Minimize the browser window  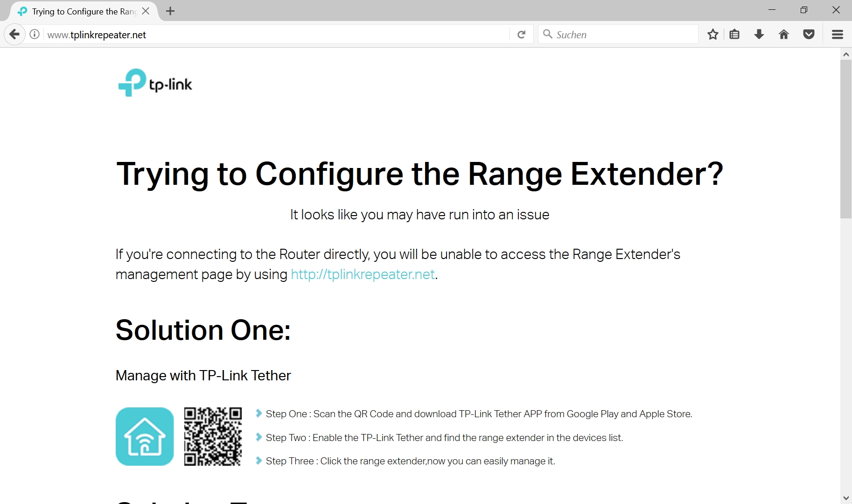point(772,10)
